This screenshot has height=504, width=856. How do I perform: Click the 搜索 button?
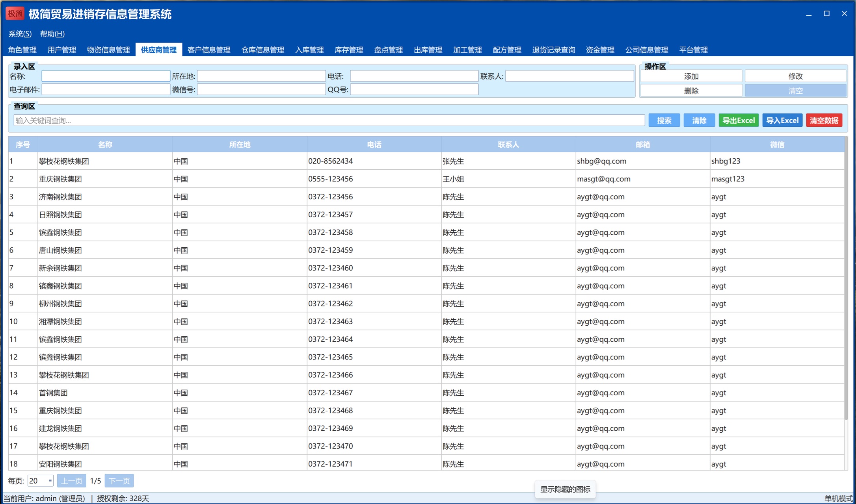pos(664,120)
